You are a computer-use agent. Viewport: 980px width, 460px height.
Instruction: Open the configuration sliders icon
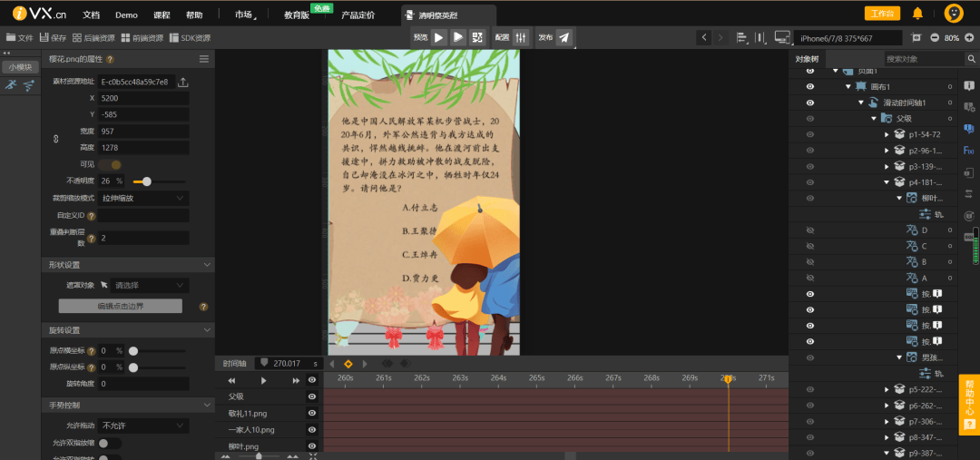(521, 37)
